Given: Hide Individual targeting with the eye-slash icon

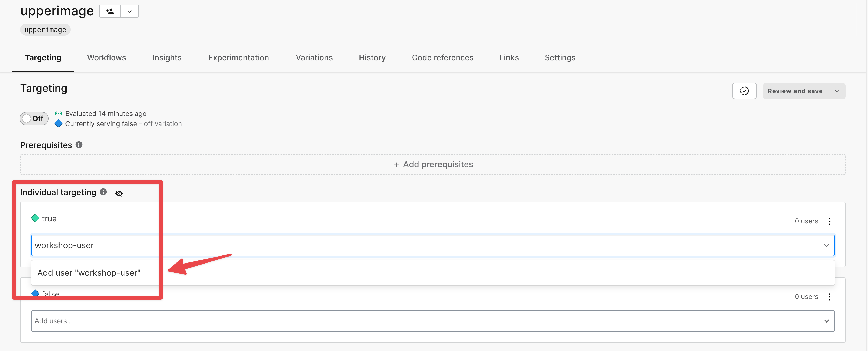Looking at the screenshot, I should pyautogui.click(x=119, y=193).
